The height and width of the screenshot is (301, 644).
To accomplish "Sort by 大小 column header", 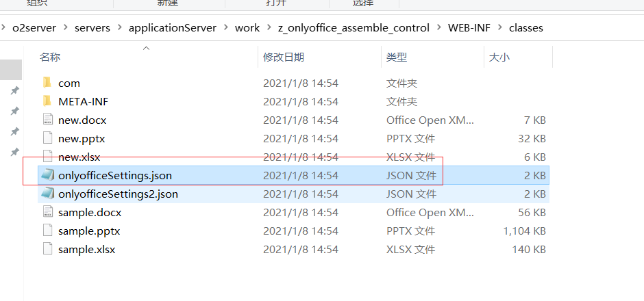I will point(499,57).
